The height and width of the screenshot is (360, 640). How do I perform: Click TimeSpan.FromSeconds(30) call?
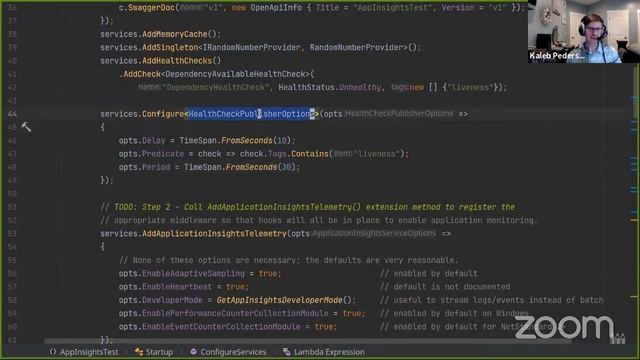(240, 167)
